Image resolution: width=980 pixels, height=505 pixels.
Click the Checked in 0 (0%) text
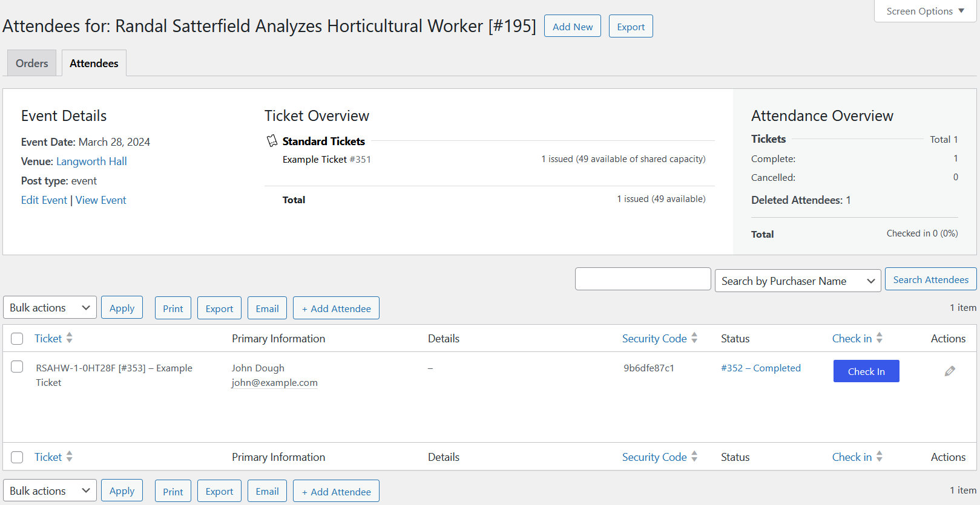tap(922, 233)
